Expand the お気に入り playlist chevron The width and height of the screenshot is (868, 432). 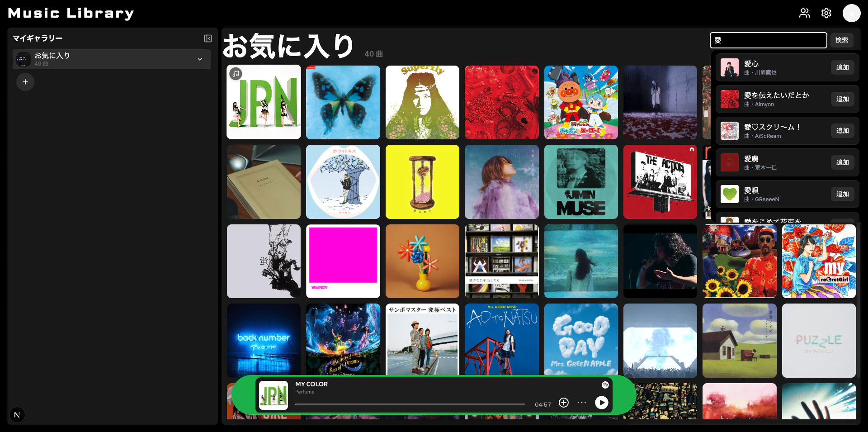tap(200, 59)
